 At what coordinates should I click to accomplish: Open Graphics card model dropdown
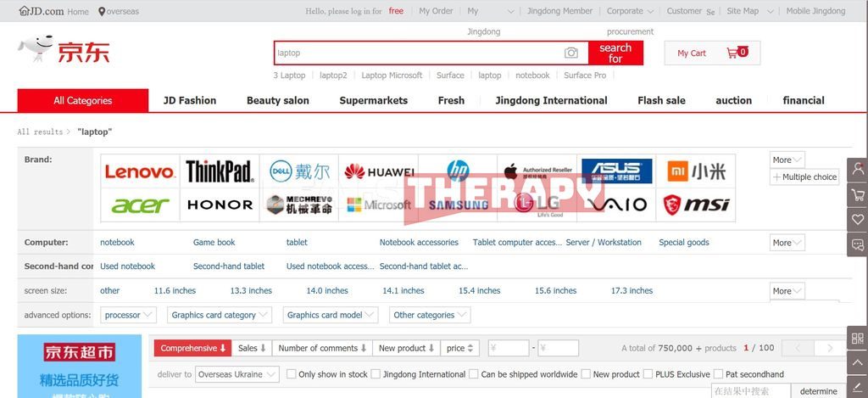pos(331,315)
